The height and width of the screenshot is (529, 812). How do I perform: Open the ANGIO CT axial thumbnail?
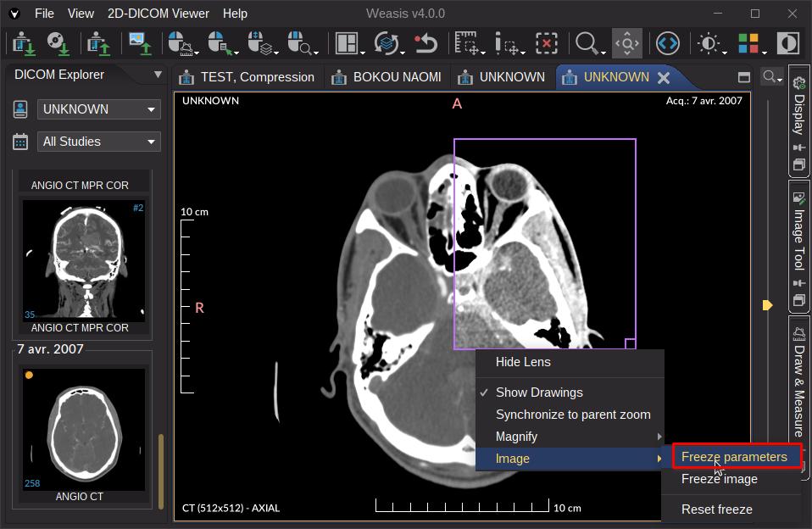click(84, 429)
